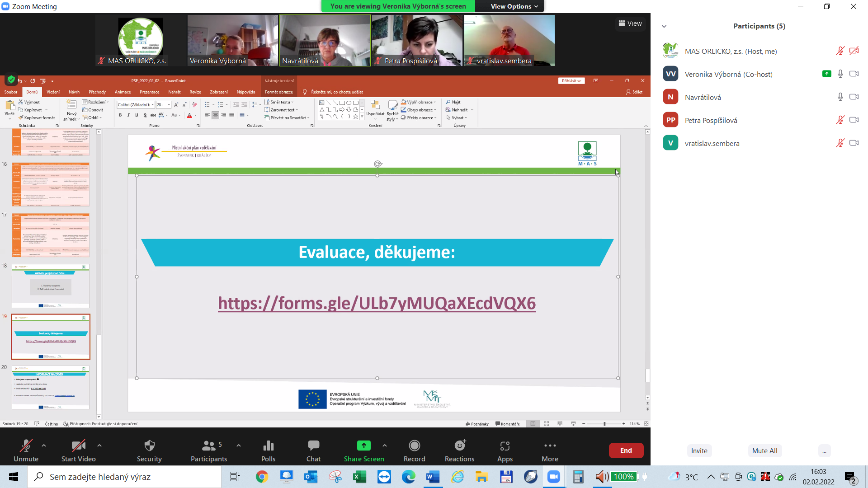The image size is (868, 488).
Task: Expand the View Options dropdown
Action: click(514, 6)
